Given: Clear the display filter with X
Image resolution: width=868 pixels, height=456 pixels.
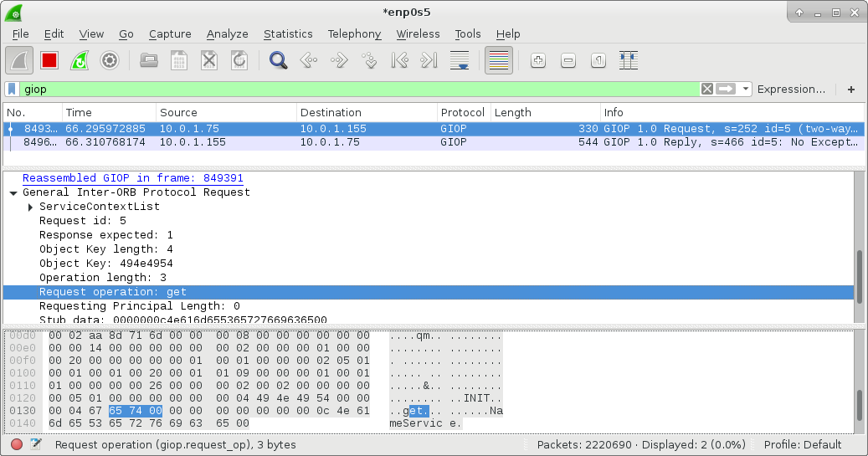Looking at the screenshot, I should pyautogui.click(x=707, y=89).
